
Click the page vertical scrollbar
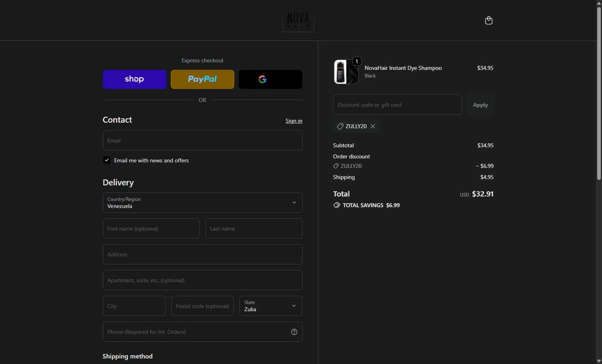click(x=599, y=93)
